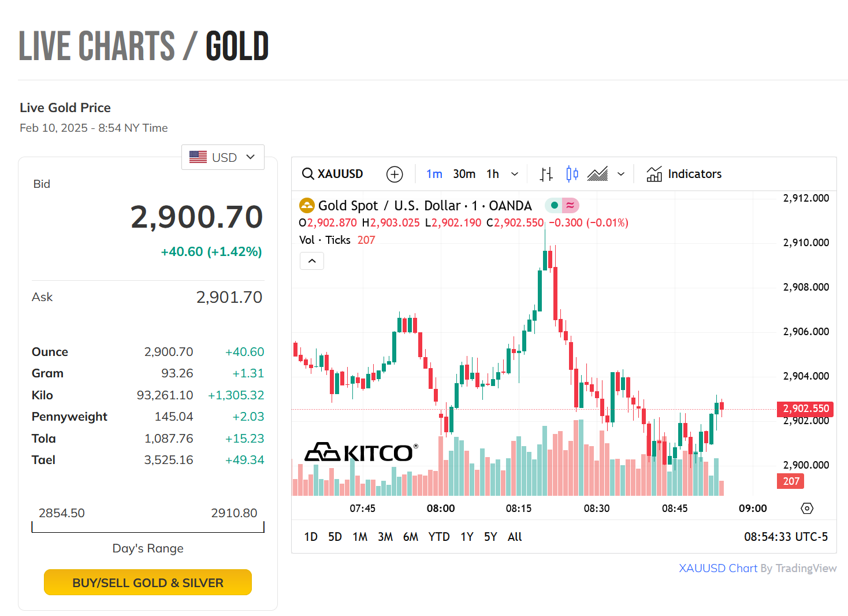Image resolution: width=848 pixels, height=616 pixels.
Task: Select the YTD date range
Action: 438,537
